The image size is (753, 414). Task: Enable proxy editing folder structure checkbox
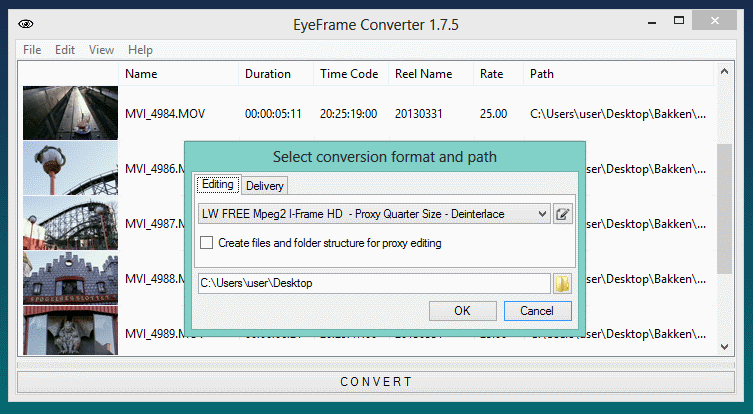point(206,243)
